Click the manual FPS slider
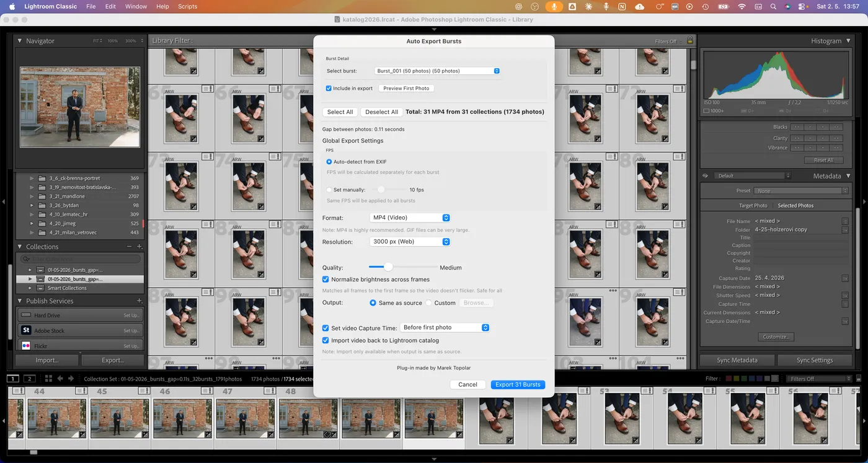868x463 pixels. point(381,190)
